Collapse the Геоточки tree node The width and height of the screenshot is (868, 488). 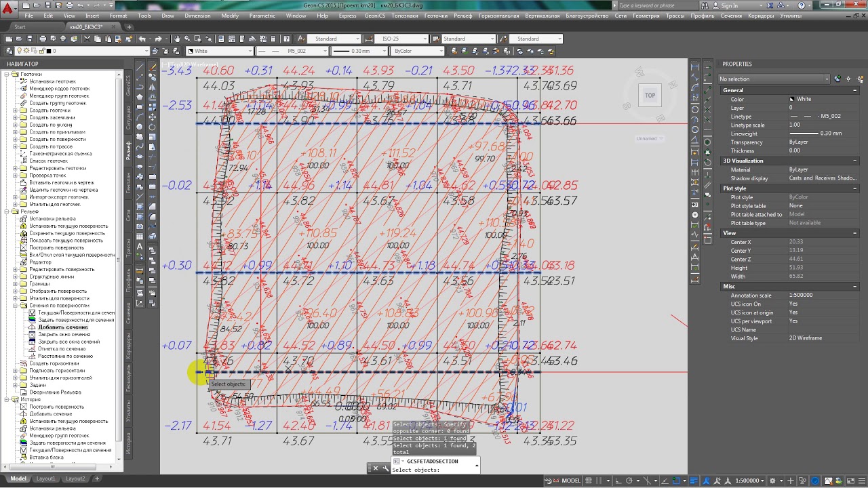[x=6, y=74]
